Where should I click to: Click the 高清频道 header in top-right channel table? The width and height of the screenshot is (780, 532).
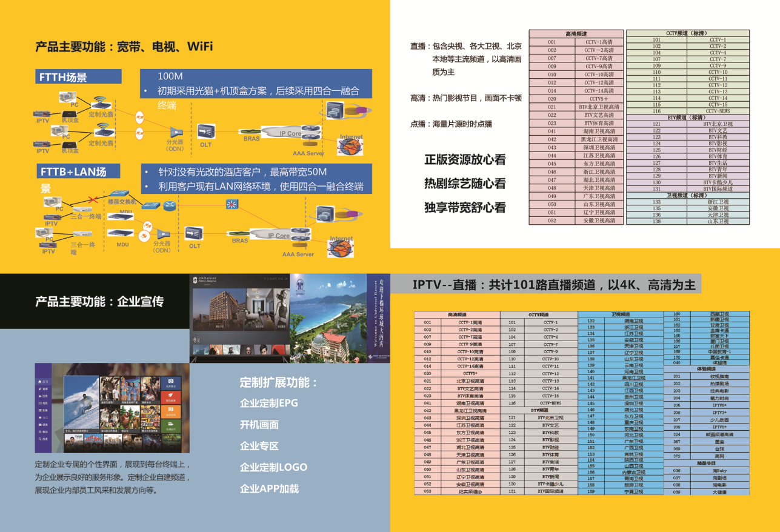576,34
